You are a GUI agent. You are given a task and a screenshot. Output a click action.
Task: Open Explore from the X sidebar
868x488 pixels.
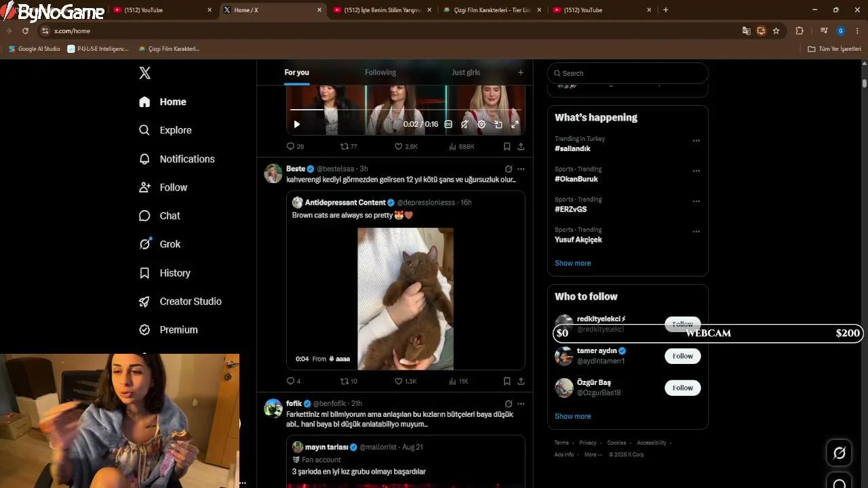(x=166, y=130)
